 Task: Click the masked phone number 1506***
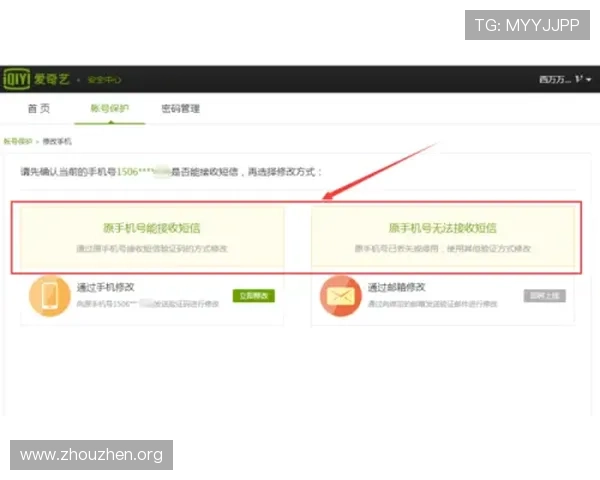coord(143,171)
